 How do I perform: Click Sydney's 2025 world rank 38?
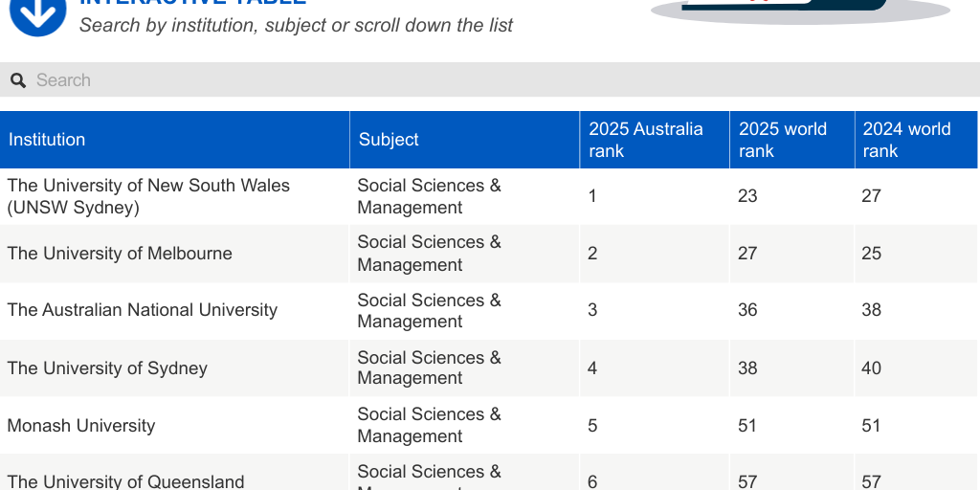point(747,368)
